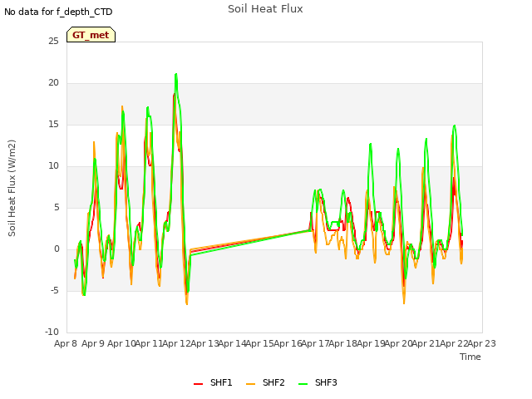Click the orange SHF2 minimum near Apr 20
Screen dimensions: 532x399
[404, 303]
